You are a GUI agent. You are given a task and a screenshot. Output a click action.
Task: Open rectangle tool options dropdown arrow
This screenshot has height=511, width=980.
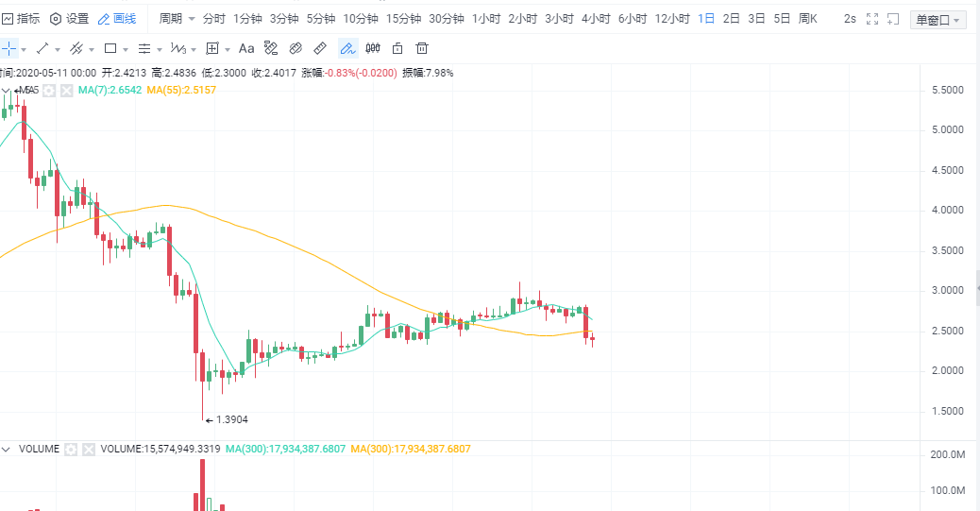pyautogui.click(x=126, y=49)
